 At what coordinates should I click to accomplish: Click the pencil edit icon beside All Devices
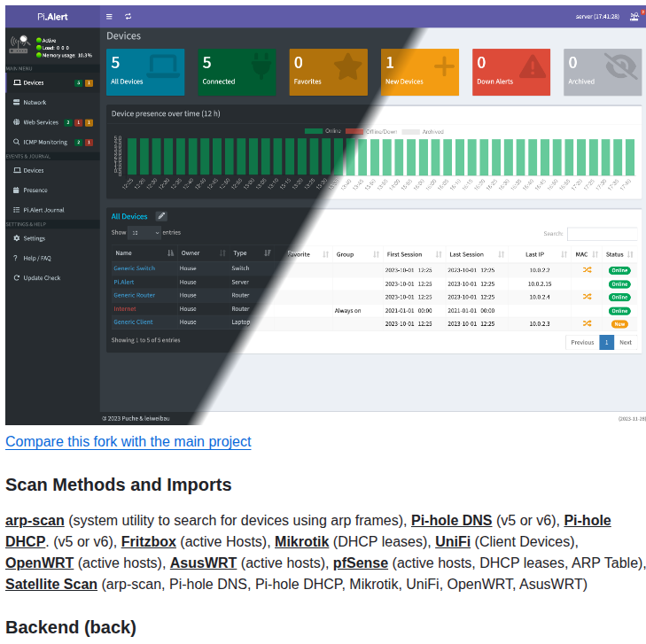(x=161, y=216)
